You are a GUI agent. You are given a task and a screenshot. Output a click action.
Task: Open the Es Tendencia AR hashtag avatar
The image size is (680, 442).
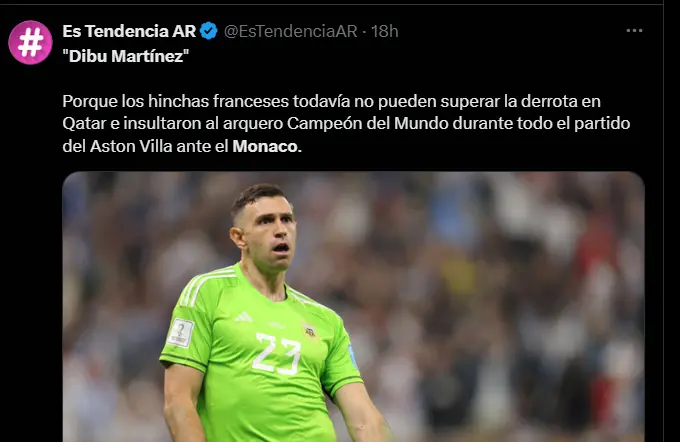[30, 43]
